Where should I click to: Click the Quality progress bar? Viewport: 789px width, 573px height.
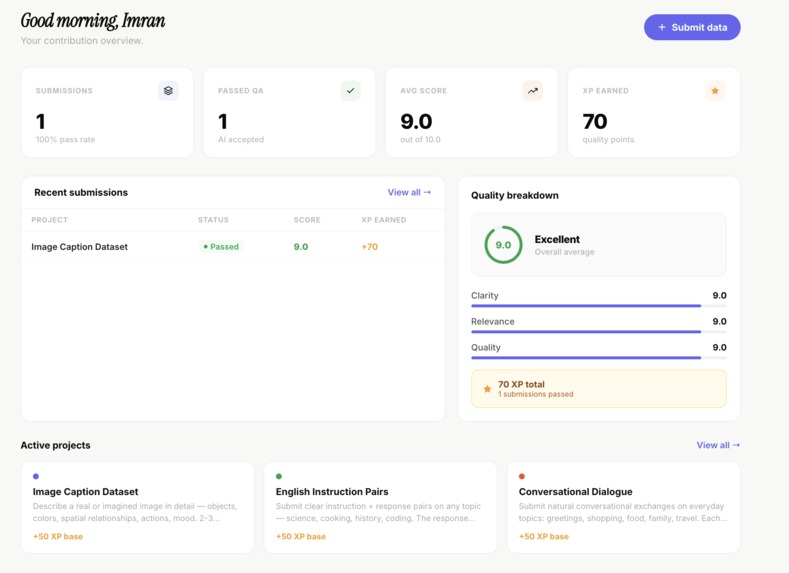coord(599,358)
